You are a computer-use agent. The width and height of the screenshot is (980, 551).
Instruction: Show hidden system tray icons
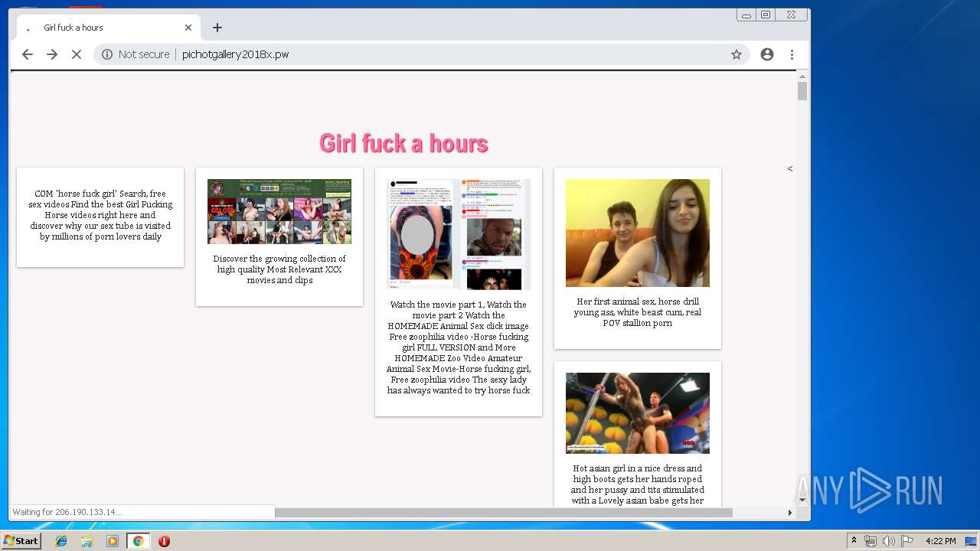coord(854,540)
